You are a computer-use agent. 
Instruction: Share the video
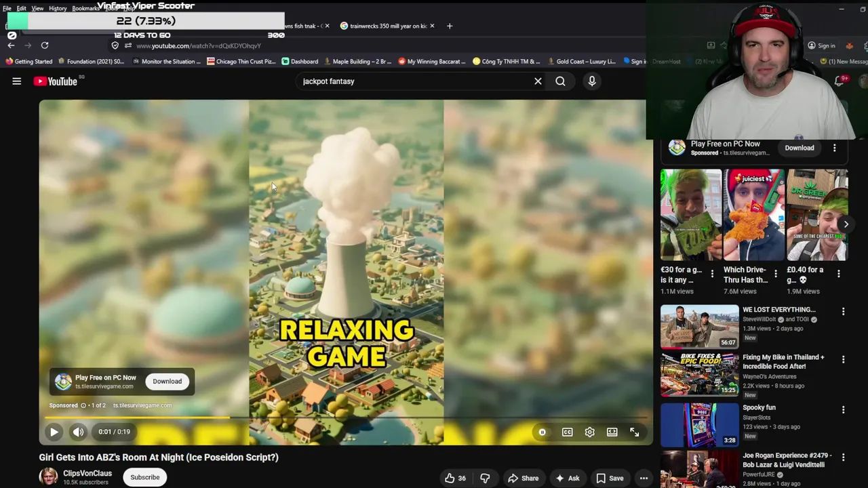point(523,479)
